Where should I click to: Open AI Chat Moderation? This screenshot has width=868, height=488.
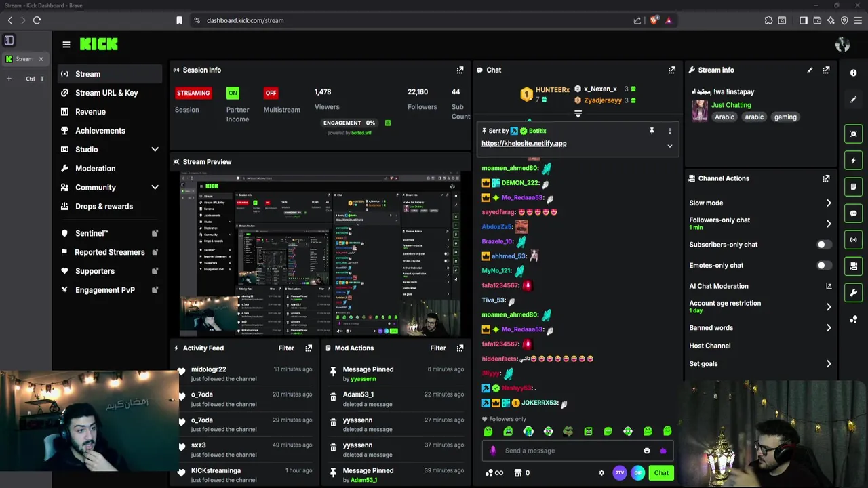760,287
